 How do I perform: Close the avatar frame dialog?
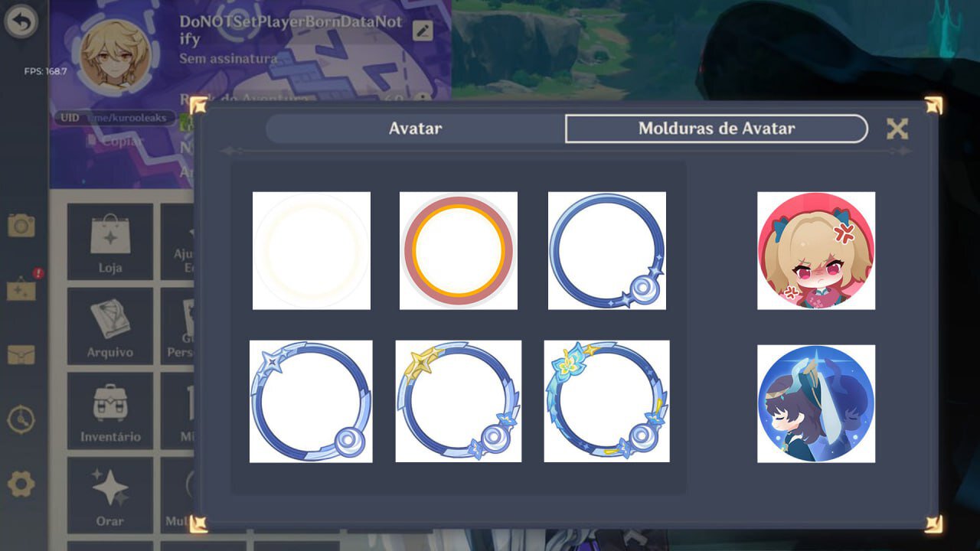[897, 129]
